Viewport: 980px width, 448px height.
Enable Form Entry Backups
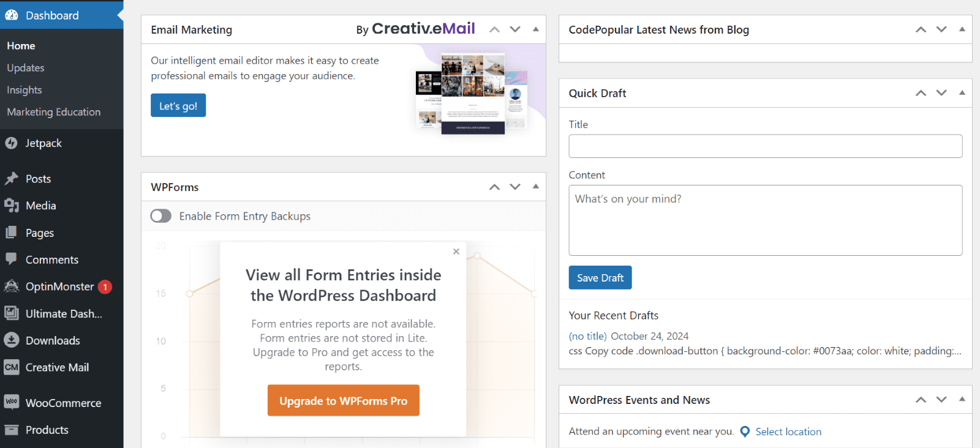160,216
